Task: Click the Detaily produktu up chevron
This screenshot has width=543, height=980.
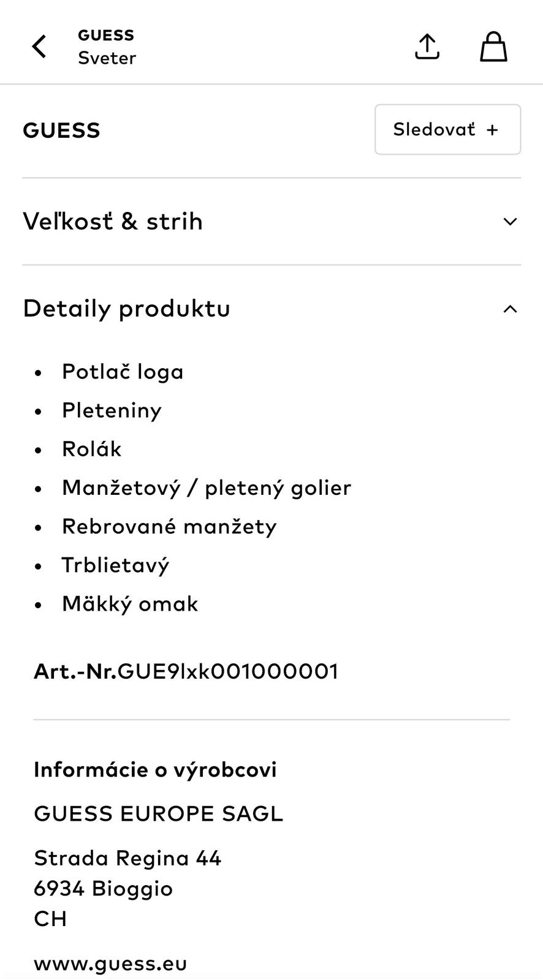Action: tap(510, 309)
